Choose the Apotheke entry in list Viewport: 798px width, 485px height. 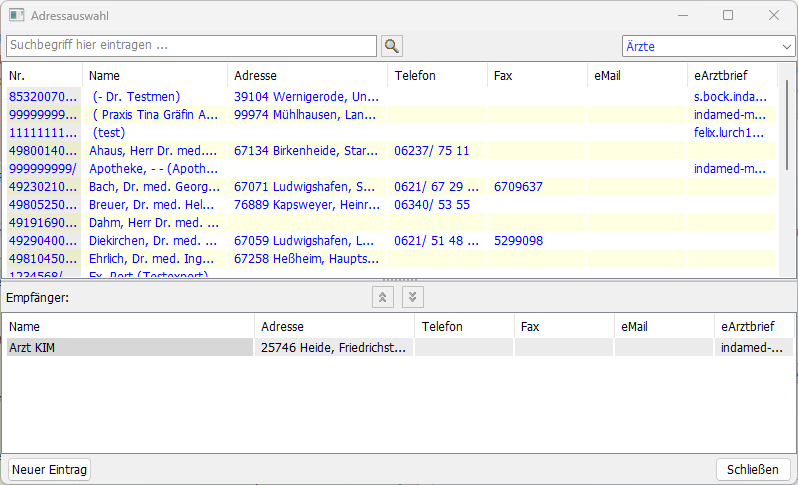(153, 169)
